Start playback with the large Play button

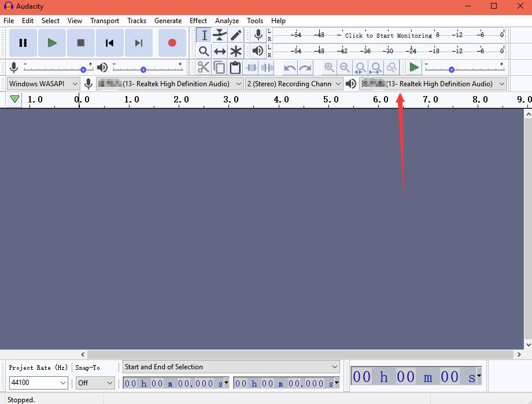coord(52,43)
